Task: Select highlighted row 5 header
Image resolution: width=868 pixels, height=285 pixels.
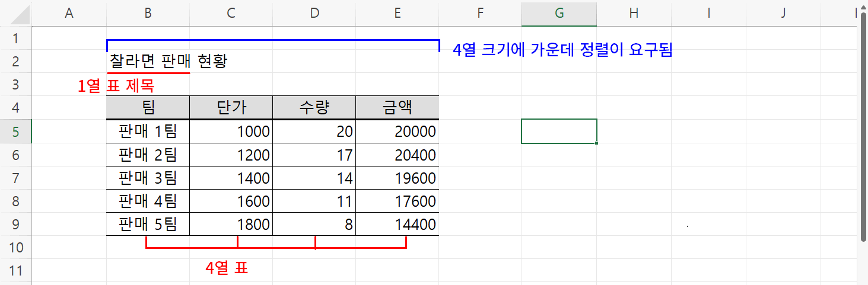Action: pyautogui.click(x=16, y=131)
